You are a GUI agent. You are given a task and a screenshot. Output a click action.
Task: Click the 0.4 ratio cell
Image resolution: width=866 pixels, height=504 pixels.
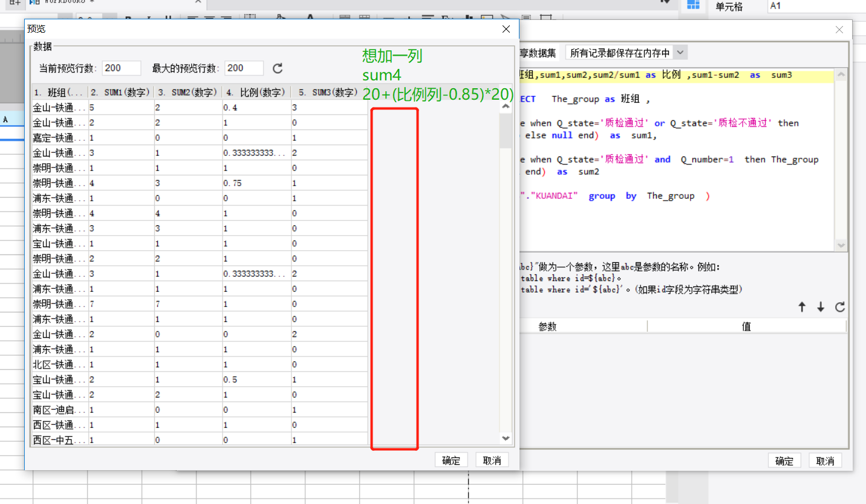point(256,108)
